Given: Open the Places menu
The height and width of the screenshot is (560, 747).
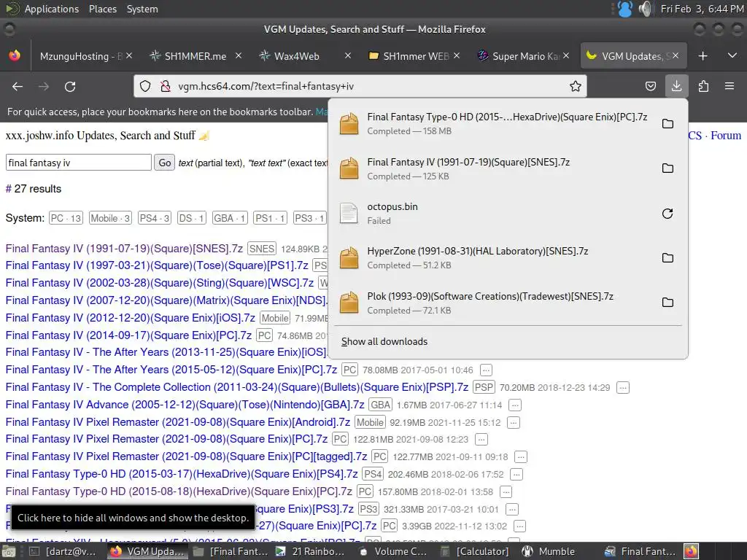Looking at the screenshot, I should [102, 9].
